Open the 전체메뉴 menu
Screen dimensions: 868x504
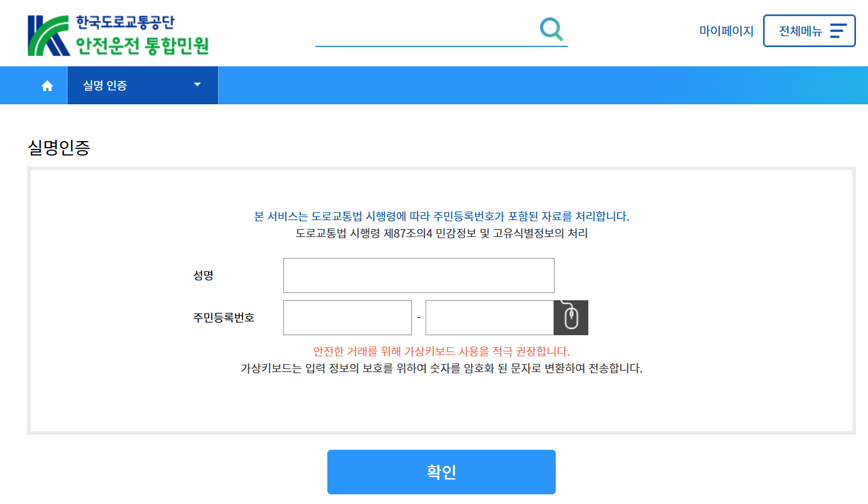[x=802, y=30]
